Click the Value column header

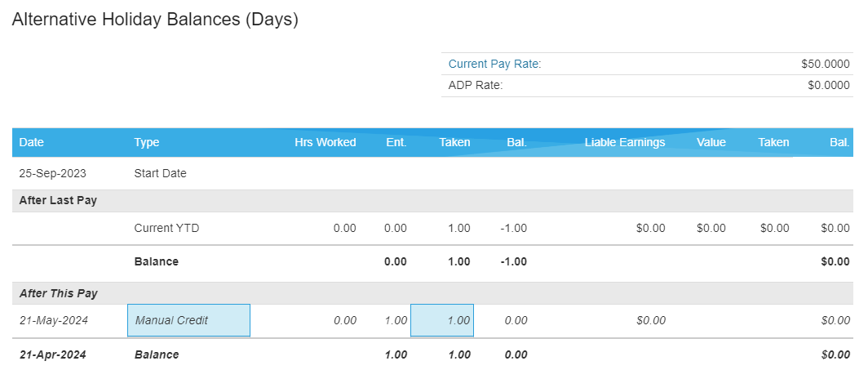(711, 142)
